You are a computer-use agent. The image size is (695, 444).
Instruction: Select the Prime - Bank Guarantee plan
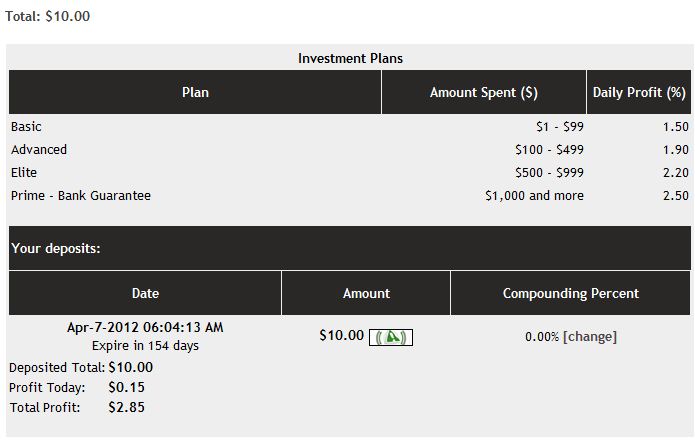pos(81,196)
